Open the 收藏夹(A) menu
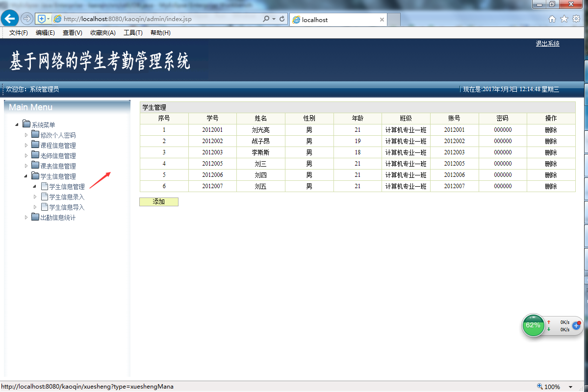Image resolution: width=588 pixels, height=392 pixels. pyautogui.click(x=103, y=33)
